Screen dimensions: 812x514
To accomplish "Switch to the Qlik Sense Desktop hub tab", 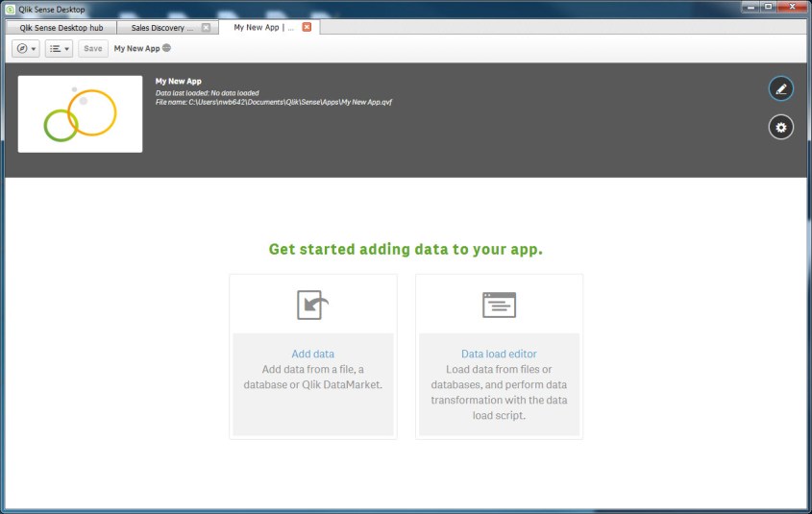I will click(62, 28).
